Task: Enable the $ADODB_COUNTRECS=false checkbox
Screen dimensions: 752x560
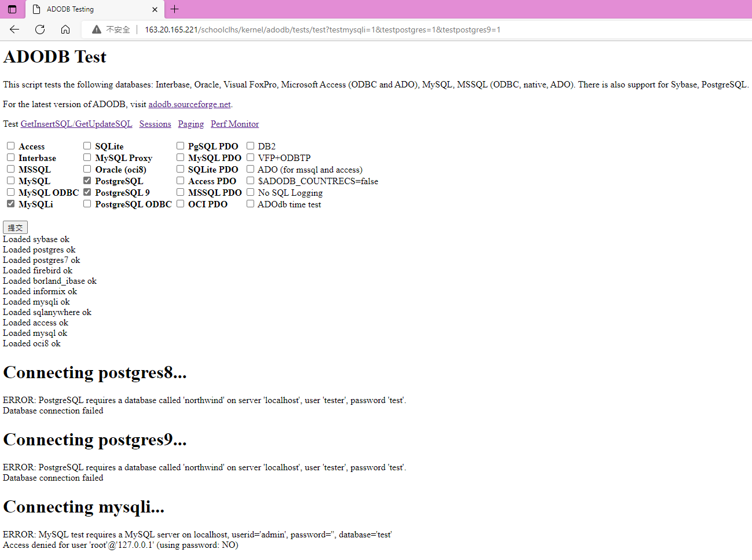Action: tap(251, 181)
